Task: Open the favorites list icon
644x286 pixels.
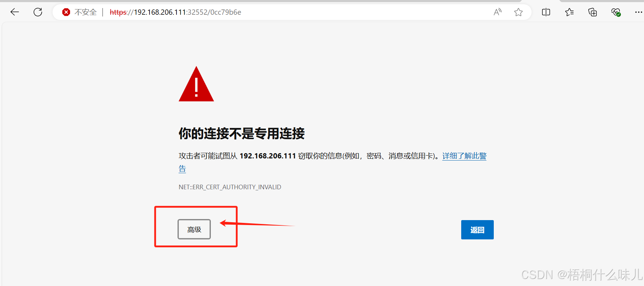Action: pos(569,12)
